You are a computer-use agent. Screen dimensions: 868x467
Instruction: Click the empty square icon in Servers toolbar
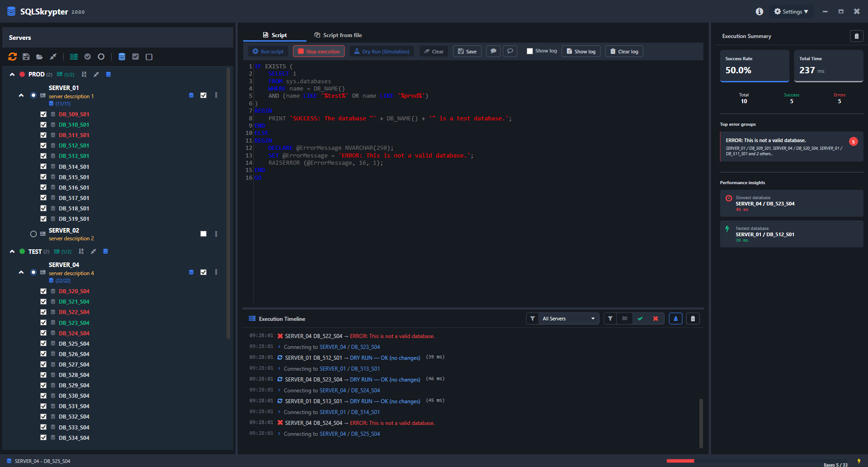(x=149, y=57)
